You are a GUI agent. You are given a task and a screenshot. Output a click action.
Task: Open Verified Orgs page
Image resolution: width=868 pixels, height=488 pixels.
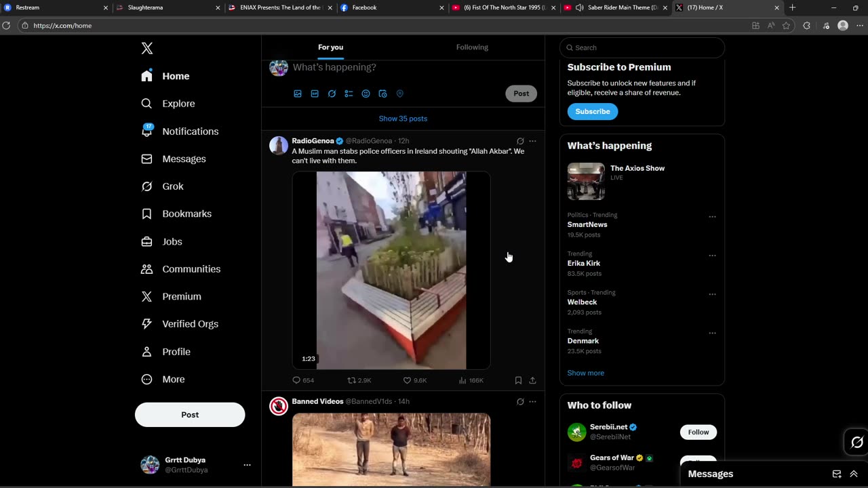coord(179,324)
